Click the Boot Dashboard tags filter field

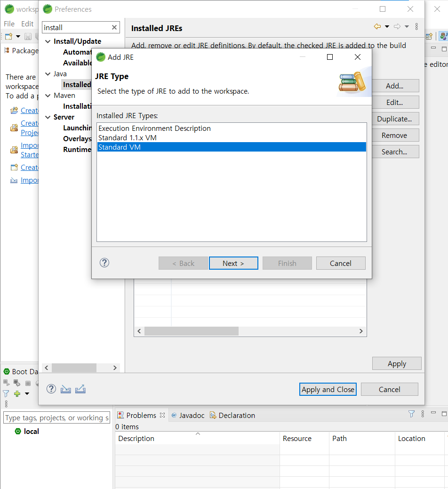(x=57, y=417)
